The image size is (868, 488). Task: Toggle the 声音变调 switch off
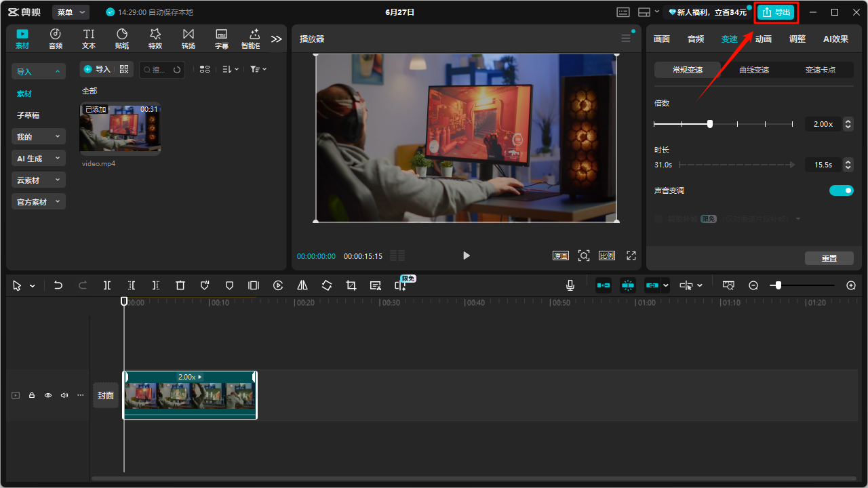(842, 190)
